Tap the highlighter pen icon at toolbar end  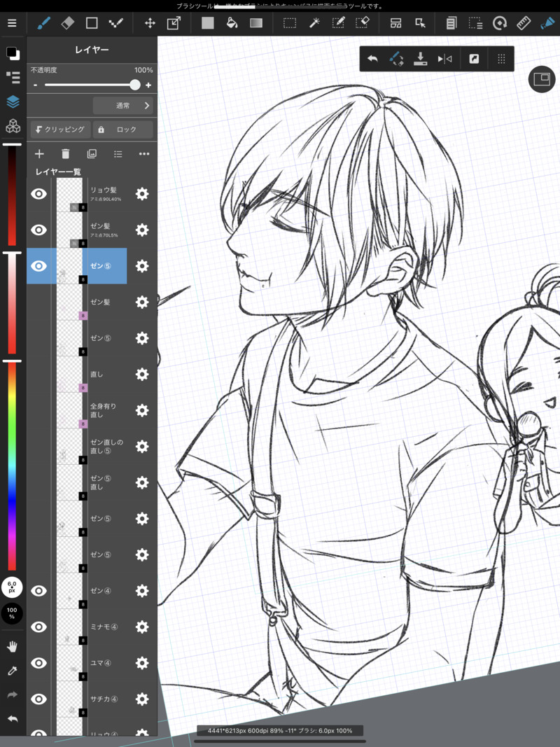tap(547, 23)
